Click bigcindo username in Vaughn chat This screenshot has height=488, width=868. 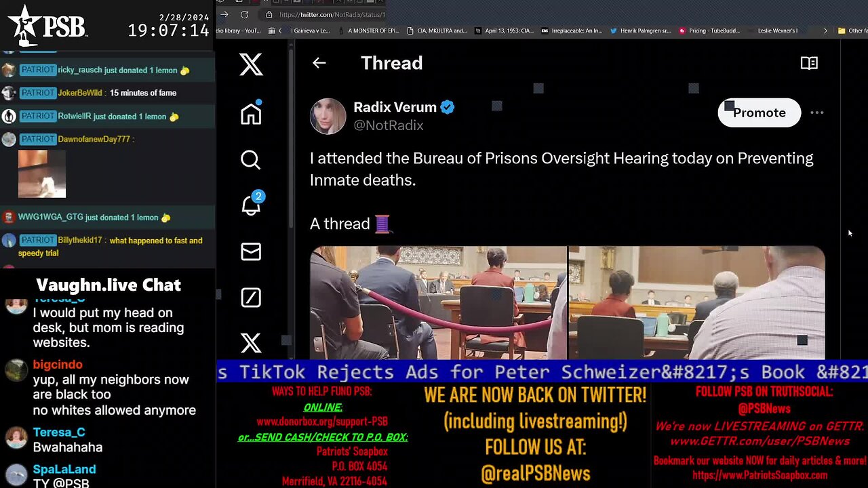(58, 365)
